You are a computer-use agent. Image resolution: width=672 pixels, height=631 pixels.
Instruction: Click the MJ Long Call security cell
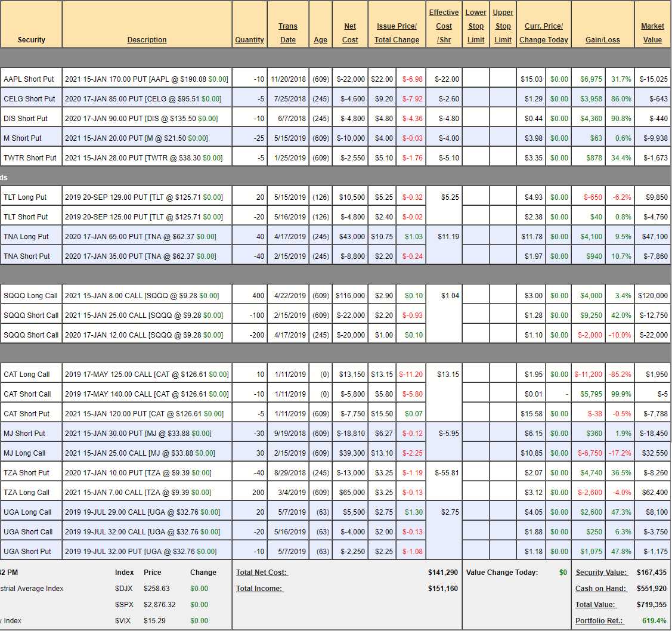click(x=24, y=453)
